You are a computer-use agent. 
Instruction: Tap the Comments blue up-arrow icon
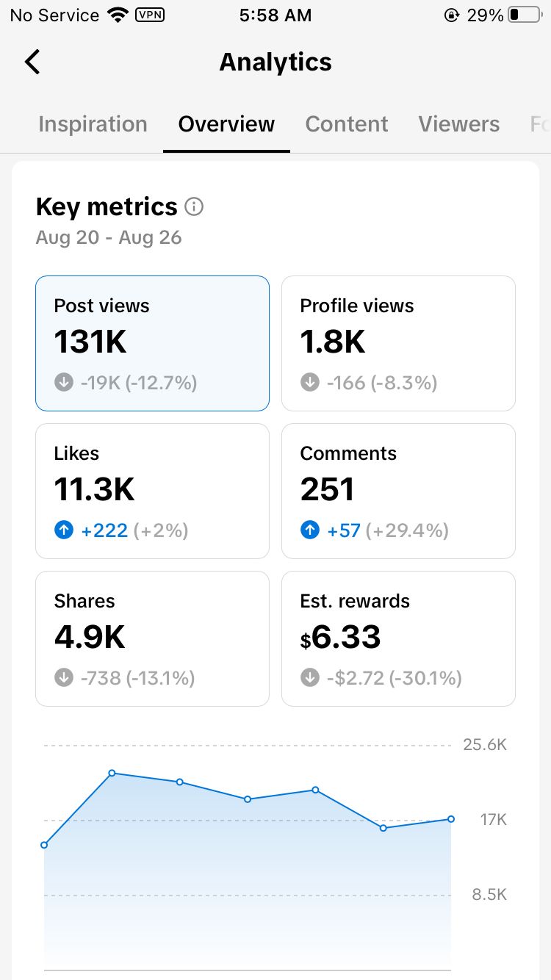tap(310, 530)
